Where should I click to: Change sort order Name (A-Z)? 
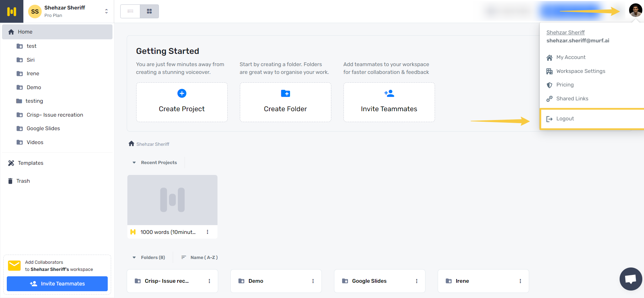(x=200, y=258)
